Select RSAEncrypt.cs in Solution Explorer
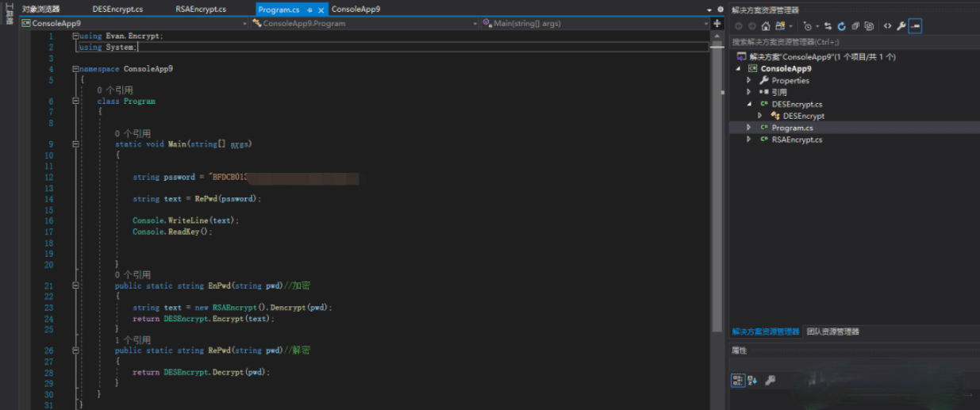This screenshot has height=410, width=980. click(797, 140)
